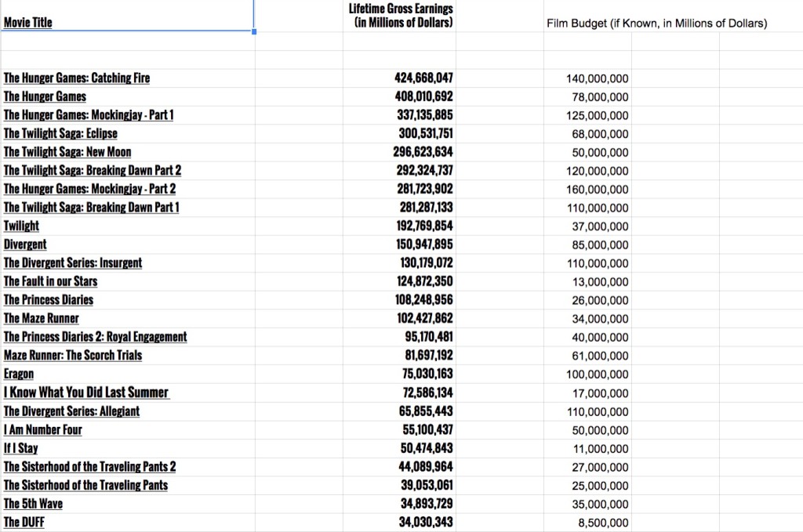Open The Twilight Saga: New Moon link
The height and width of the screenshot is (532, 803).
[x=67, y=151]
